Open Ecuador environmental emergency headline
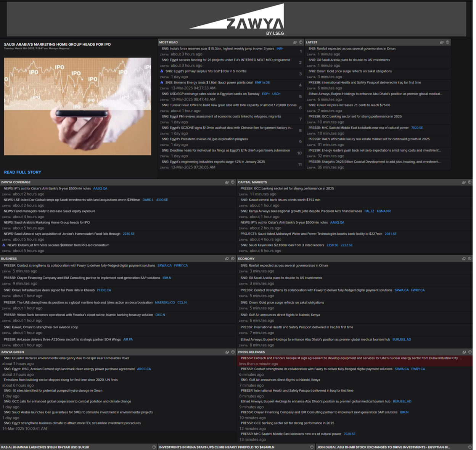 pyautogui.click(x=66, y=358)
